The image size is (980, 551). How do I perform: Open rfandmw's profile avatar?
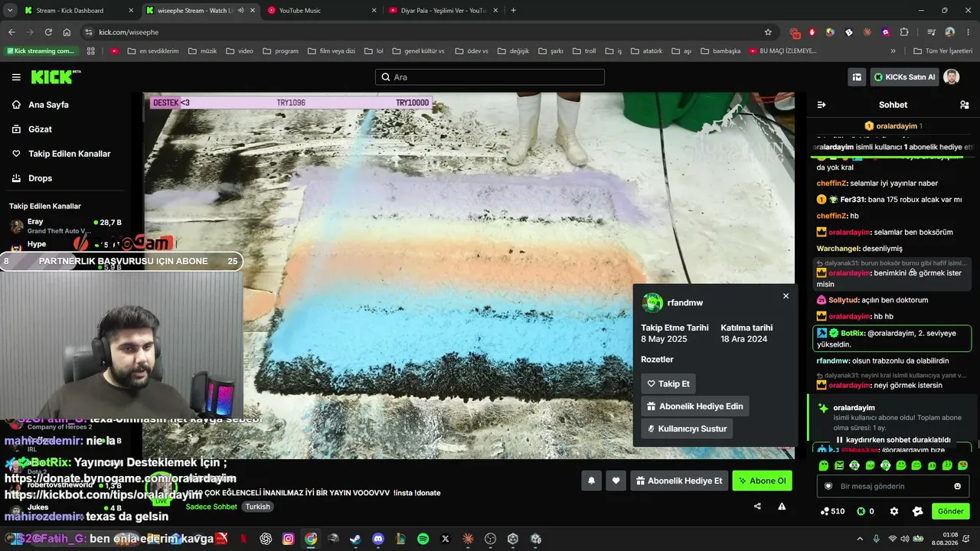pyautogui.click(x=652, y=302)
